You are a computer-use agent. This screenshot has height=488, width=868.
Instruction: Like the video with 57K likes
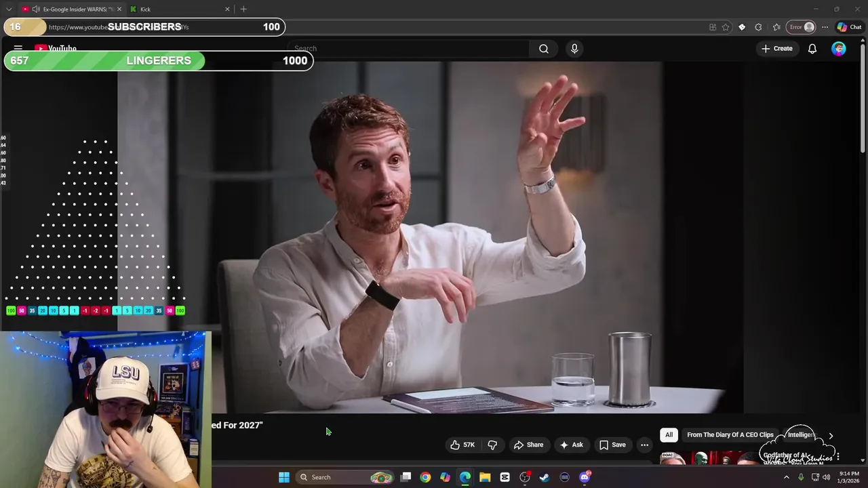(x=462, y=445)
